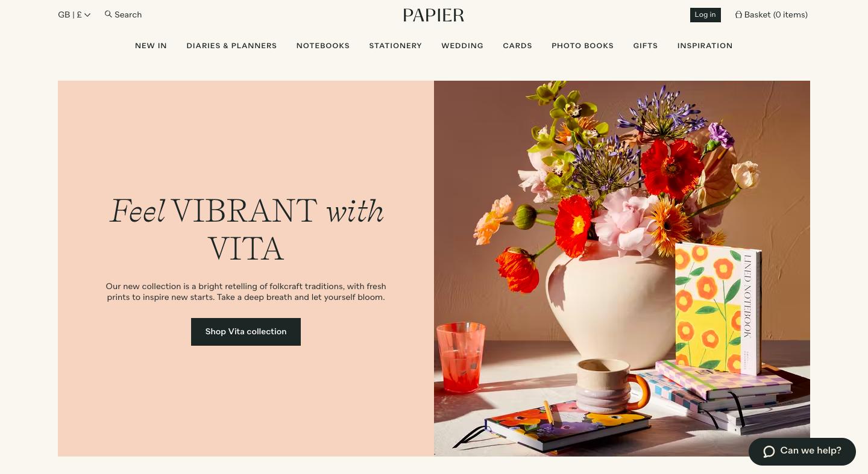This screenshot has width=868, height=474.
Task: Click the Basket (0 items) link
Action: [x=776, y=14]
